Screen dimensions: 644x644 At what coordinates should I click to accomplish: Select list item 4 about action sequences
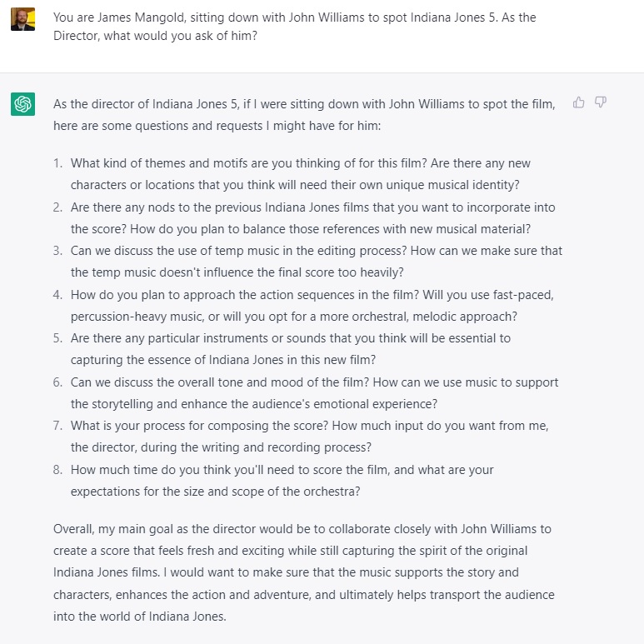point(312,305)
